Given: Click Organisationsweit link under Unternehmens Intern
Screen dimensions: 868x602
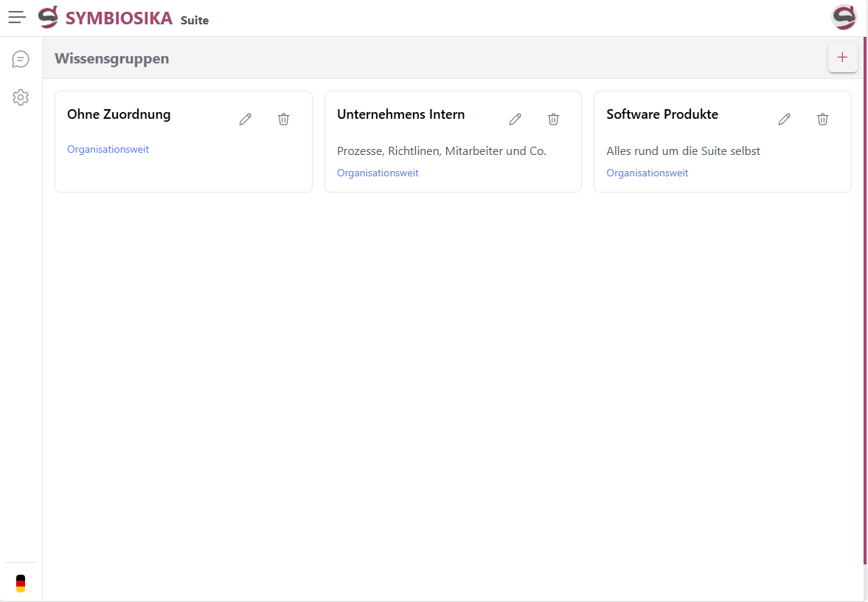Looking at the screenshot, I should click(378, 173).
